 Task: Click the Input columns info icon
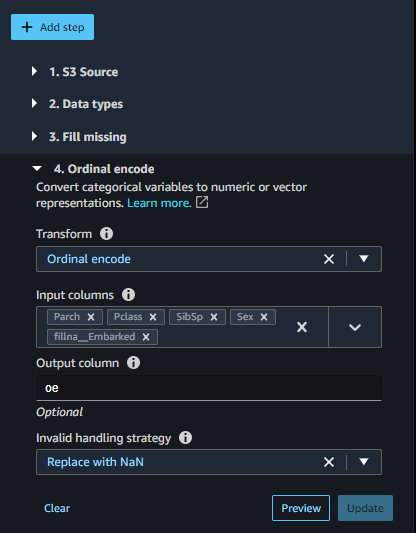click(128, 295)
